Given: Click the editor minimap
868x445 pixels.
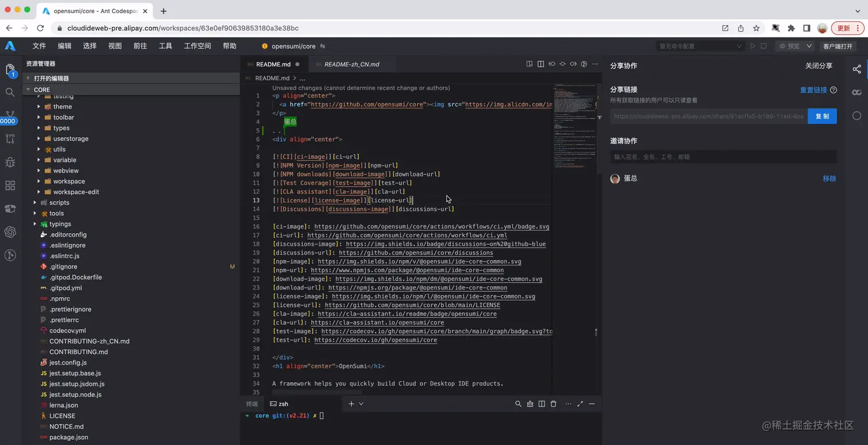Looking at the screenshot, I should point(575,126).
